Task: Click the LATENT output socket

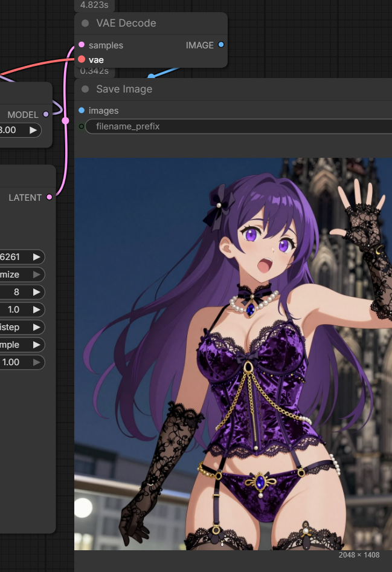Action: point(50,197)
